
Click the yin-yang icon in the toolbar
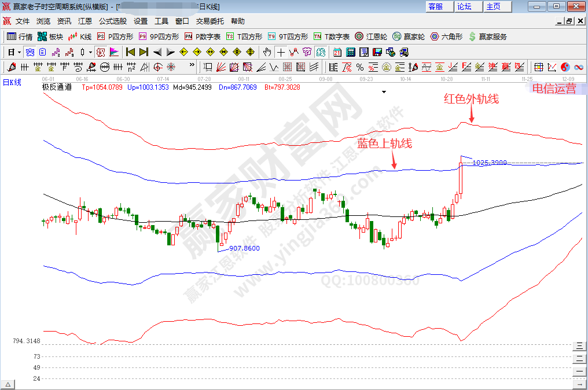pos(565,67)
